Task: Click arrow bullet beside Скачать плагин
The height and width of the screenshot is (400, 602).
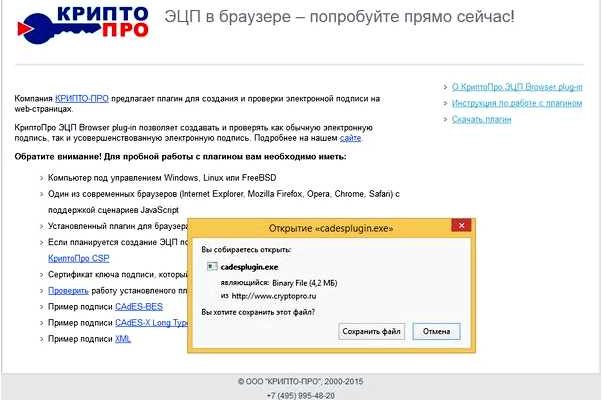Action: point(445,119)
